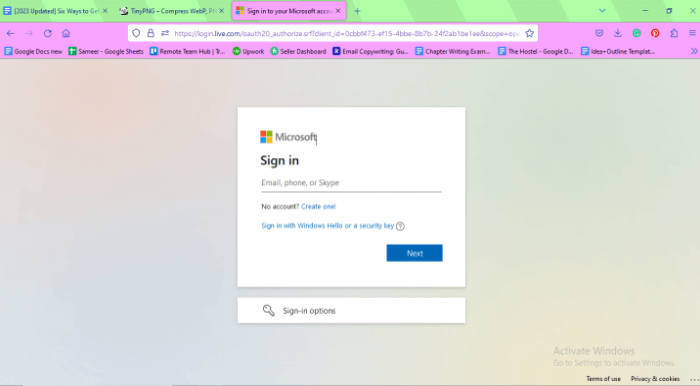Open a new browser tab

[x=357, y=11]
